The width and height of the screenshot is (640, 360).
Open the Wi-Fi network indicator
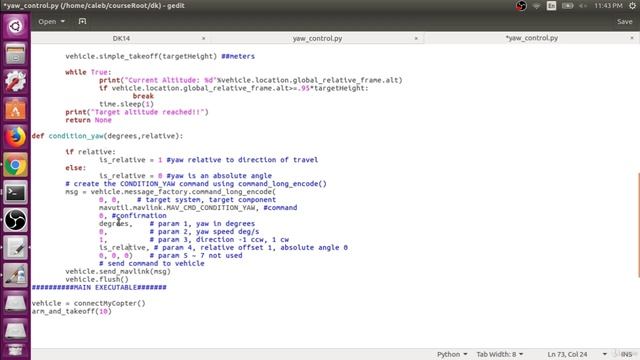[536, 6]
